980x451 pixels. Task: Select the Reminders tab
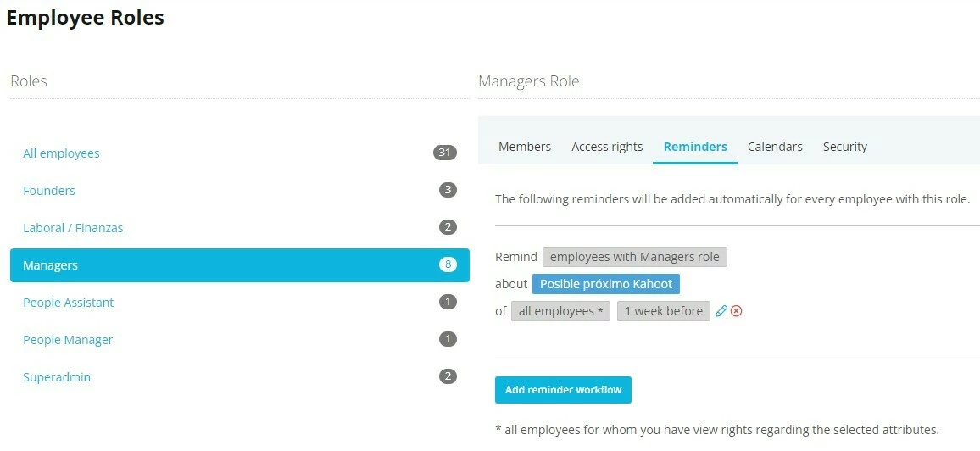pos(695,147)
